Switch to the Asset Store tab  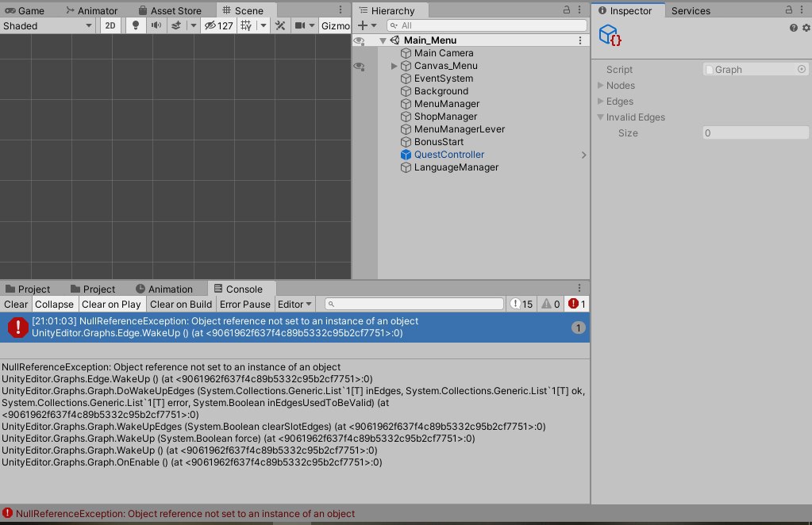(x=170, y=10)
